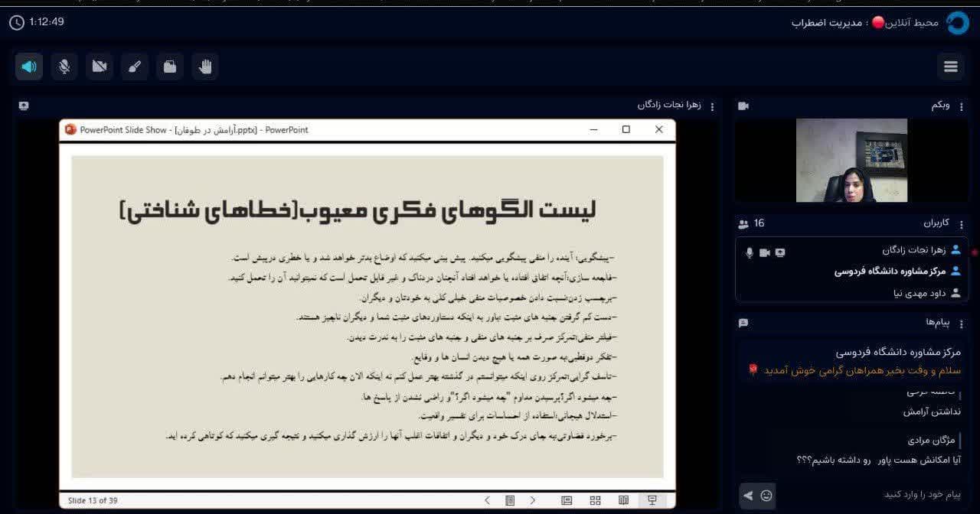This screenshot has width=980, height=514.
Task: Click the chat bubble icon of messages panel
Action: tap(743, 323)
